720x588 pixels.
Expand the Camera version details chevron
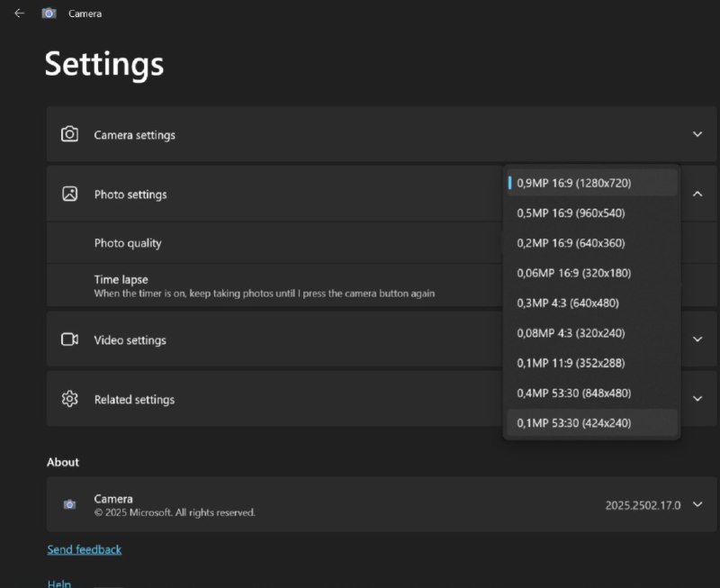click(x=697, y=504)
